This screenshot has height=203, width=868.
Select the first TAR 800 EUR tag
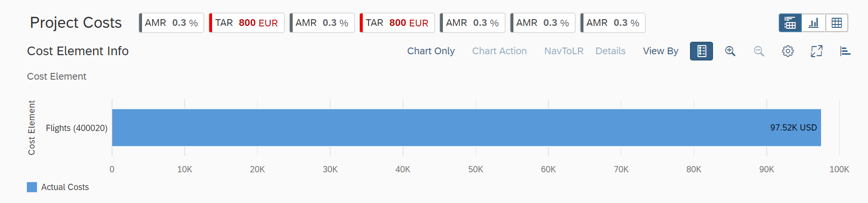coord(247,23)
